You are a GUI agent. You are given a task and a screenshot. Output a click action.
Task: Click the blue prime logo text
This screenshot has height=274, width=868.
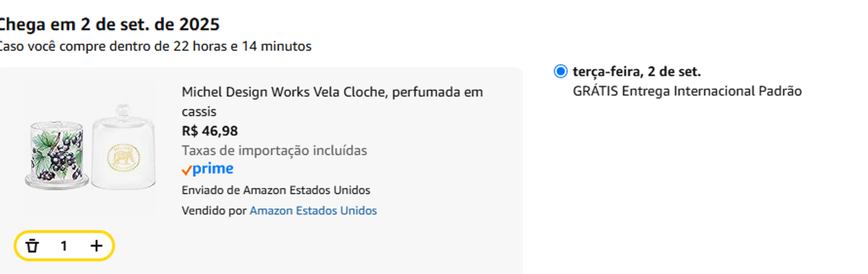pos(213,169)
